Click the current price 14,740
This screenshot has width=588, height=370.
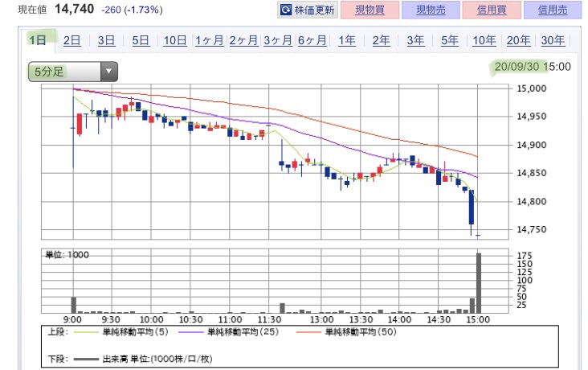(x=74, y=9)
